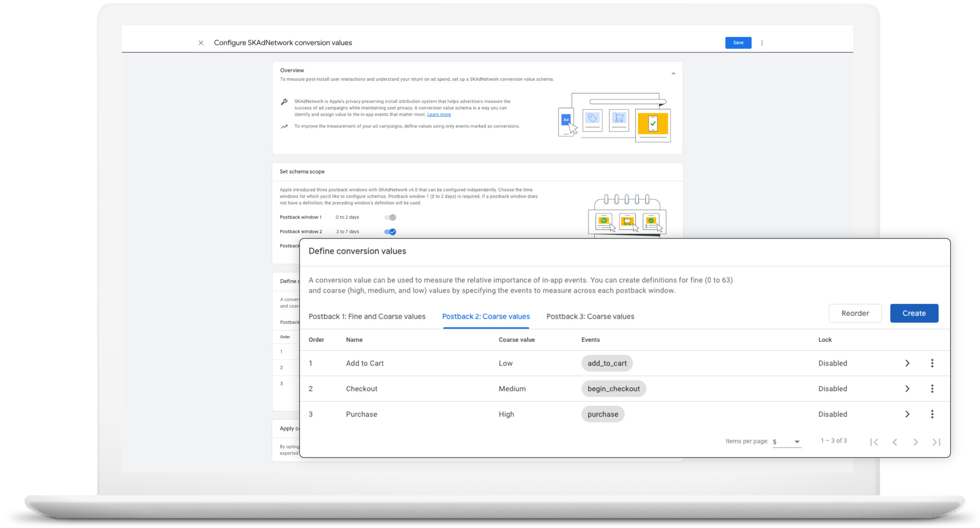Expand the Purchase row chevron
This screenshot has height=528, width=980.
click(x=907, y=414)
